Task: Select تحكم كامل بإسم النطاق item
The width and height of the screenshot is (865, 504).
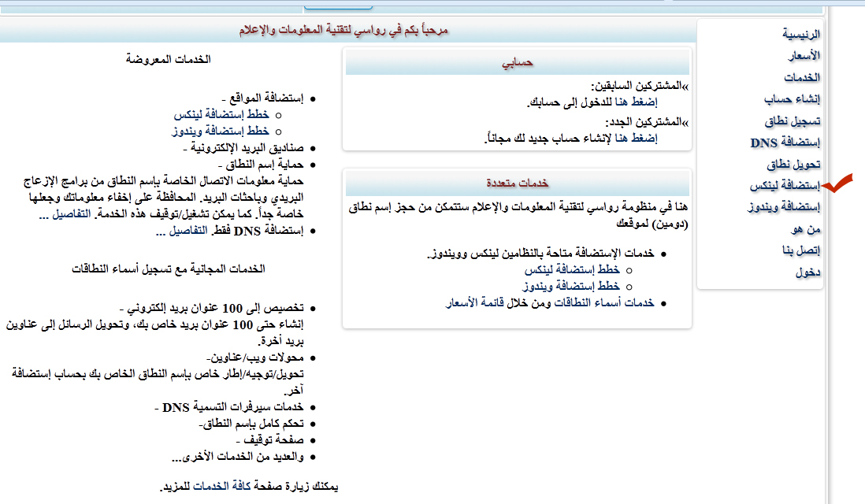Action: (251, 424)
